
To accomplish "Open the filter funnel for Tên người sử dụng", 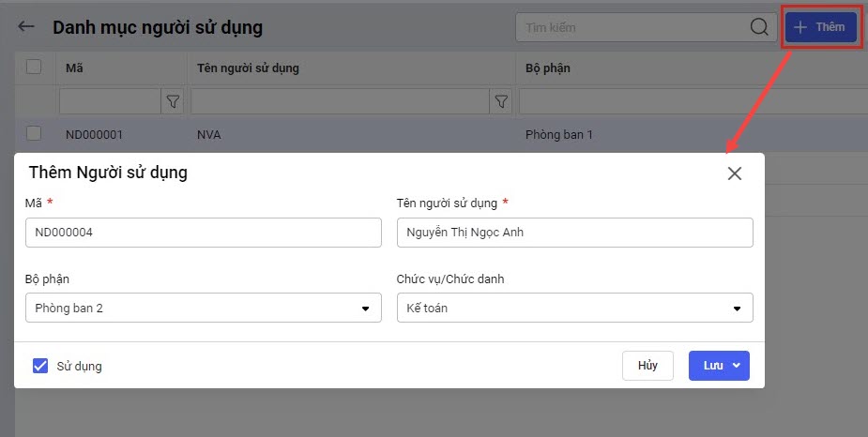I will (x=502, y=101).
